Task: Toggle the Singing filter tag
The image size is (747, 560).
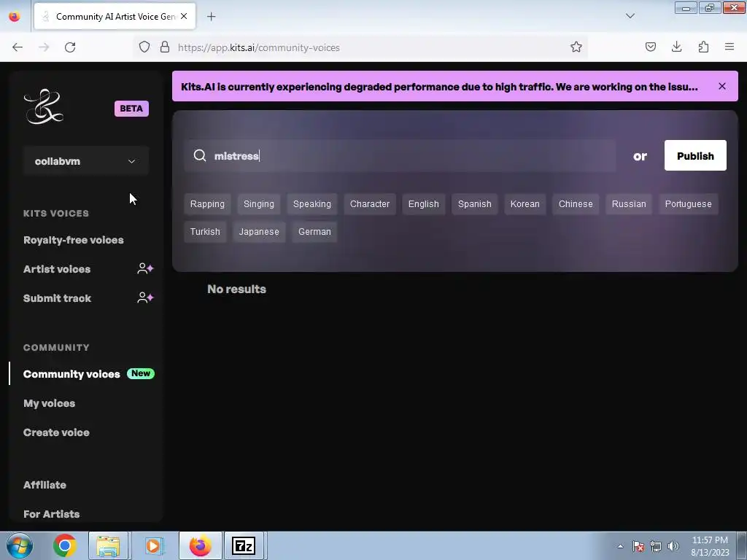Action: tap(259, 204)
